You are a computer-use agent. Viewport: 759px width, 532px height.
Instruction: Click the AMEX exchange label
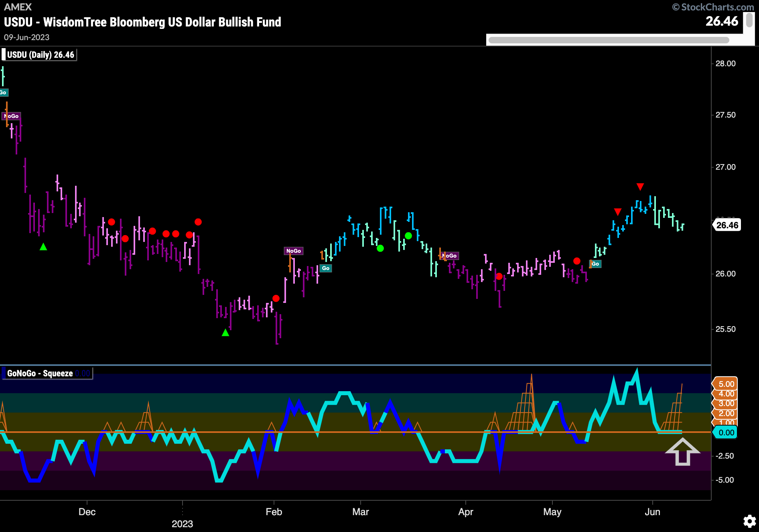(18, 7)
